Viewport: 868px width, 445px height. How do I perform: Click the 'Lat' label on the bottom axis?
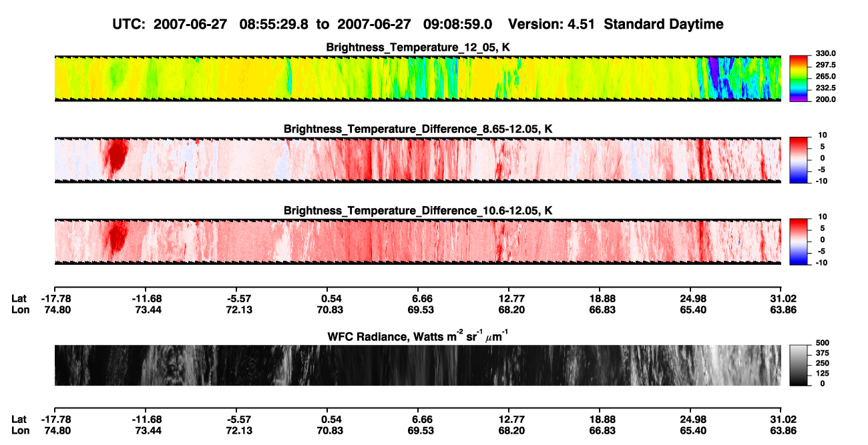coord(19,419)
